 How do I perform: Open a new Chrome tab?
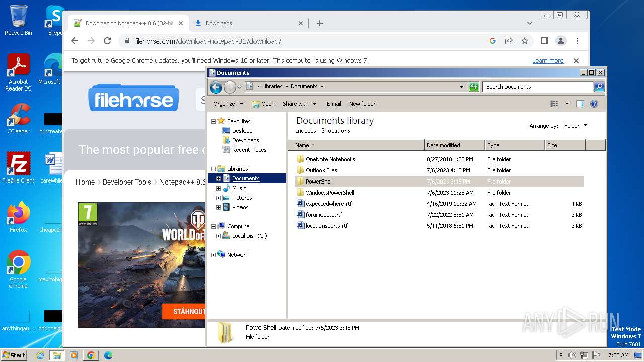(320, 23)
